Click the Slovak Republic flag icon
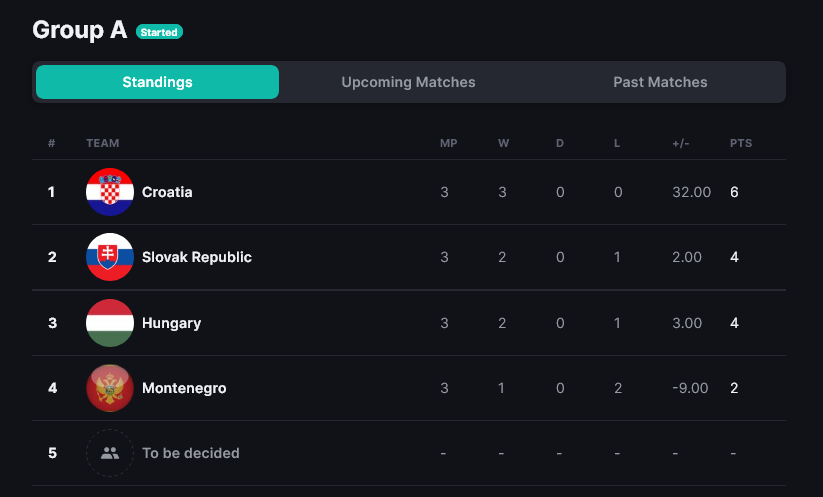The width and height of the screenshot is (823, 497). [x=110, y=257]
